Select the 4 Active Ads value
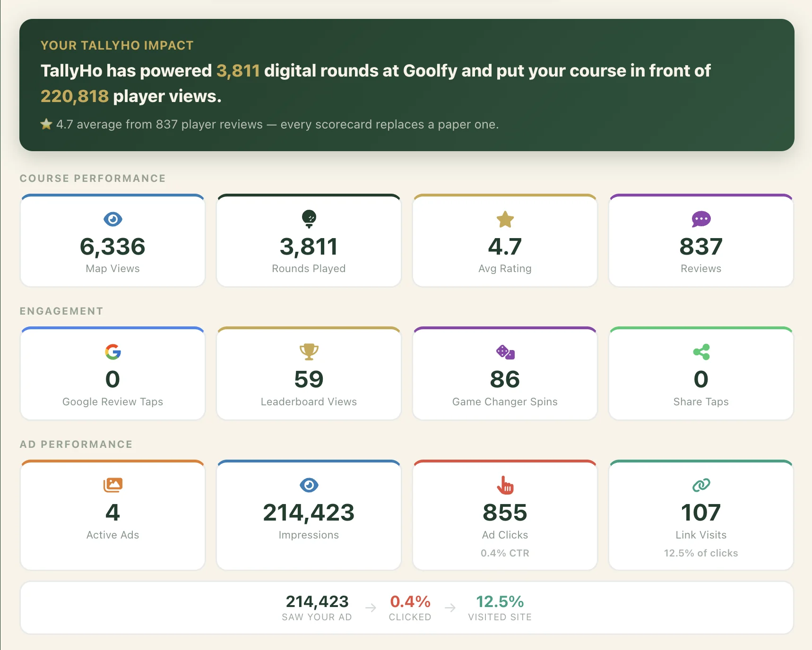Viewport: 812px width, 650px height. click(x=112, y=513)
